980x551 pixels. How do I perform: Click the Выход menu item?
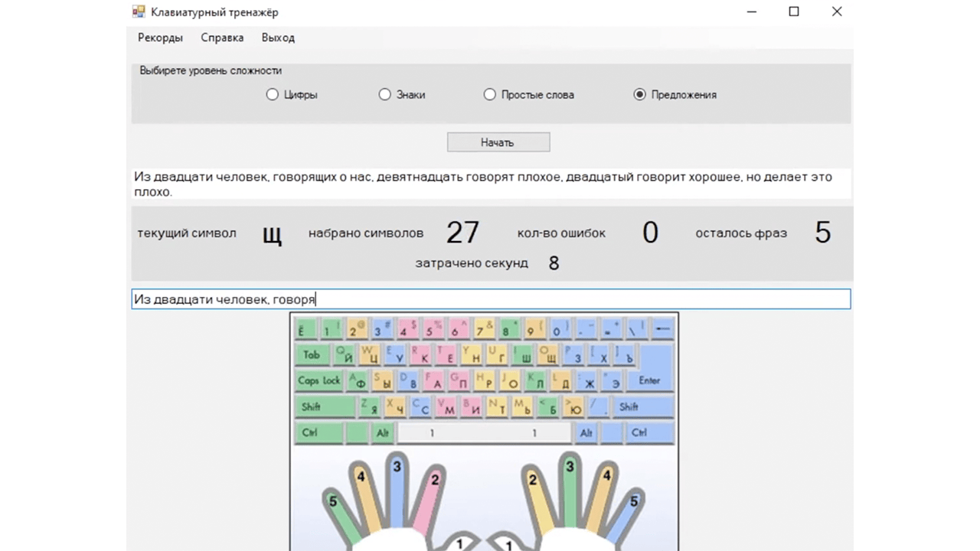(278, 37)
